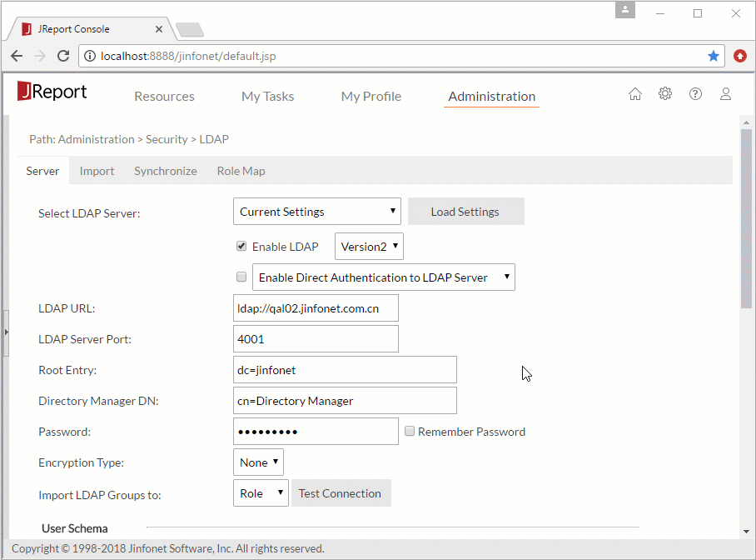Click the 'Encryption Type:' label
Screen dimensions: 756x560
[x=81, y=462]
